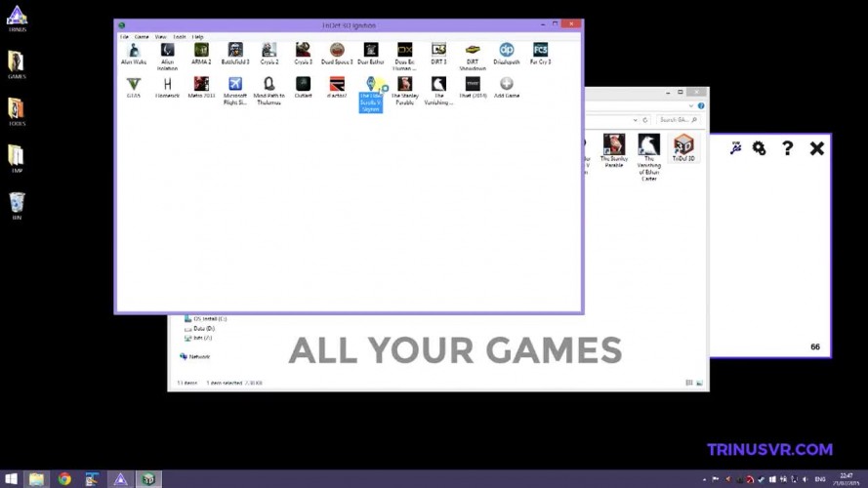
Task: Select the Microsoft Flight Simulator icon
Action: pyautogui.click(x=235, y=90)
